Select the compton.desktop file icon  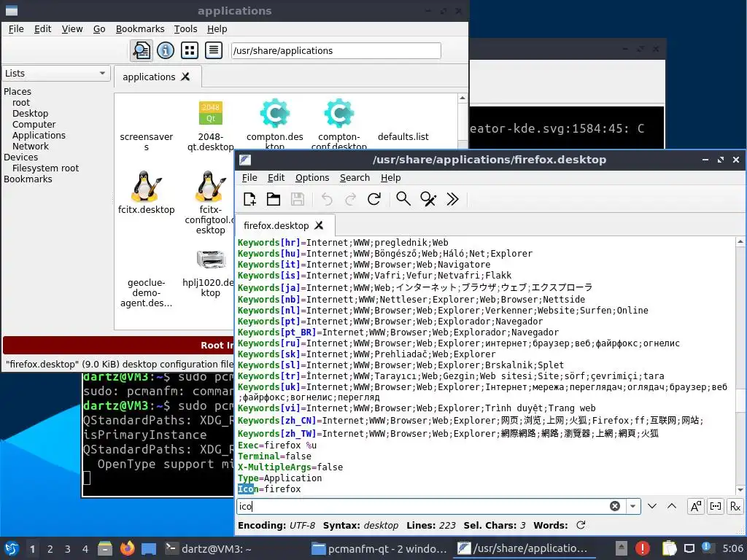[275, 113]
